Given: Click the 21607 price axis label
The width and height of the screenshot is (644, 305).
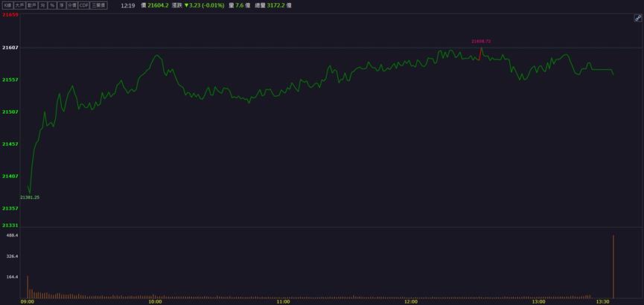Looking at the screenshot, I should pos(9,48).
